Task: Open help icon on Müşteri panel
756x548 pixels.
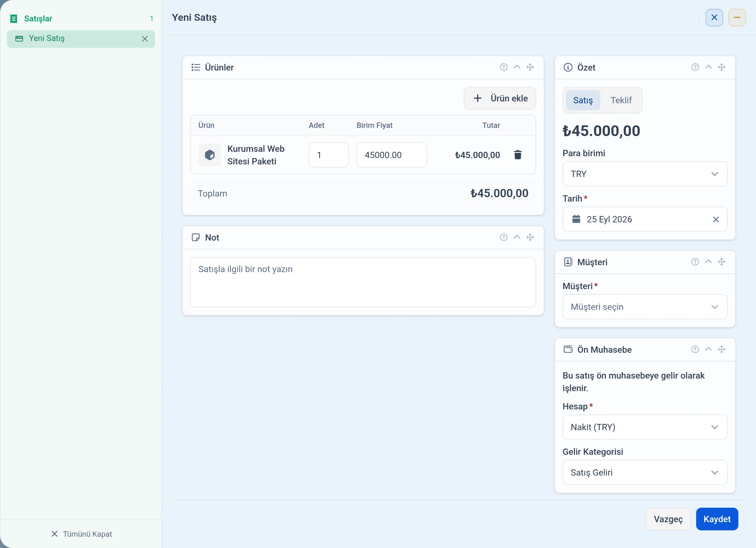Action: point(695,262)
